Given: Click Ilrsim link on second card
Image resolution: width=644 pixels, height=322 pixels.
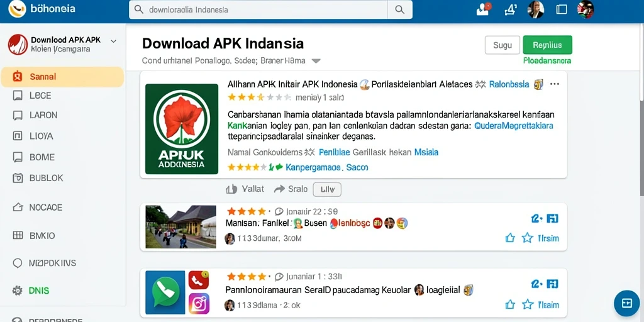Looking at the screenshot, I should pyautogui.click(x=548, y=238).
